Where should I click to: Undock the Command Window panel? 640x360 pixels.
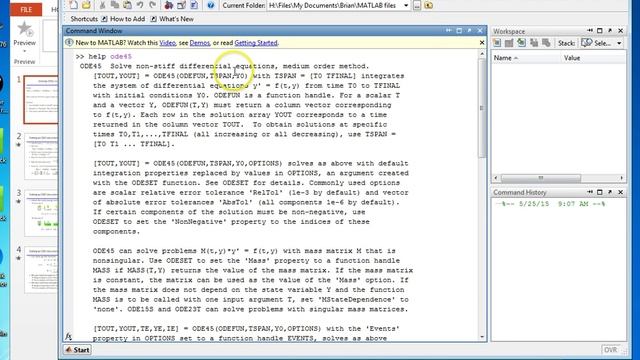[x=469, y=31]
